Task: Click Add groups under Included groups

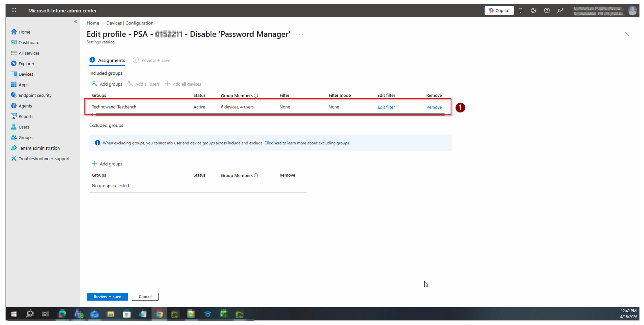Action: [107, 84]
